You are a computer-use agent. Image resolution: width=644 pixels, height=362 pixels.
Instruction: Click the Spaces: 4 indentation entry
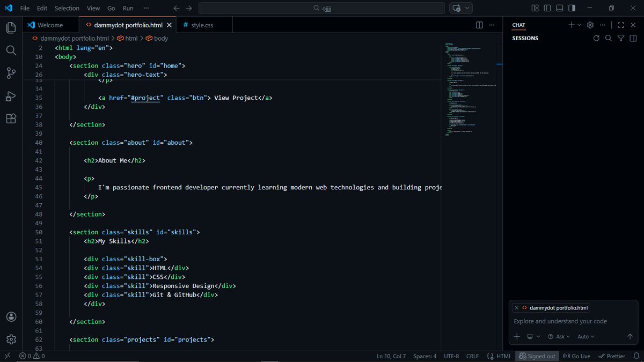(x=425, y=356)
